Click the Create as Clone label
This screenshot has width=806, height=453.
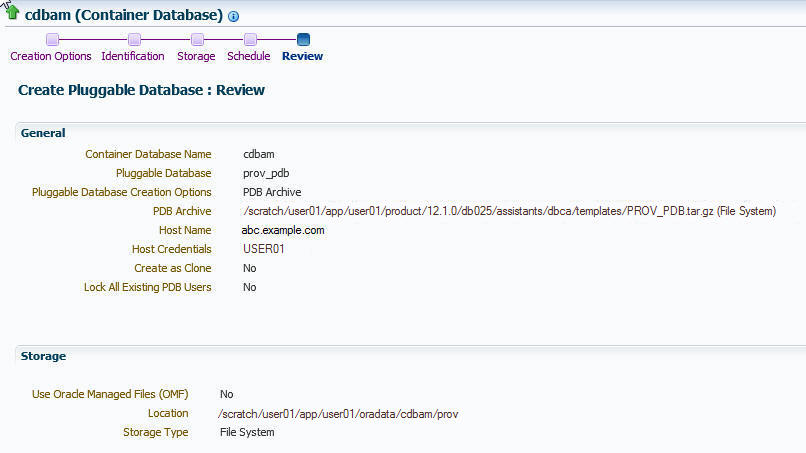tap(173, 268)
